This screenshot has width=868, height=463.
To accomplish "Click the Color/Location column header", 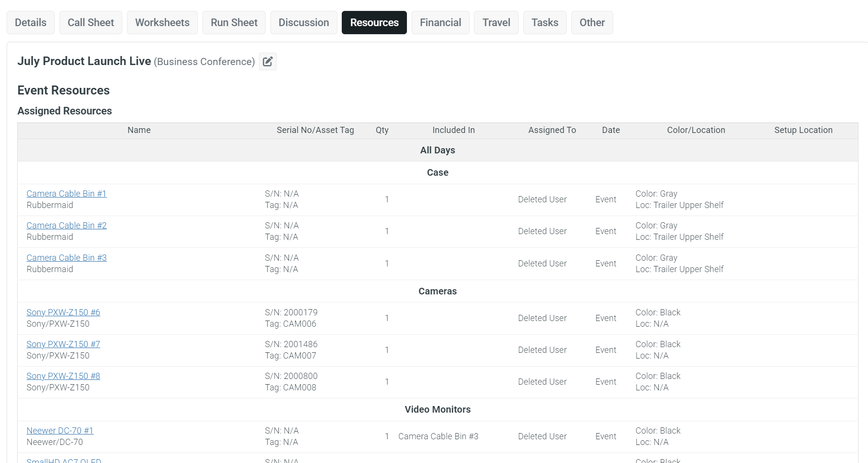I will [x=696, y=130].
